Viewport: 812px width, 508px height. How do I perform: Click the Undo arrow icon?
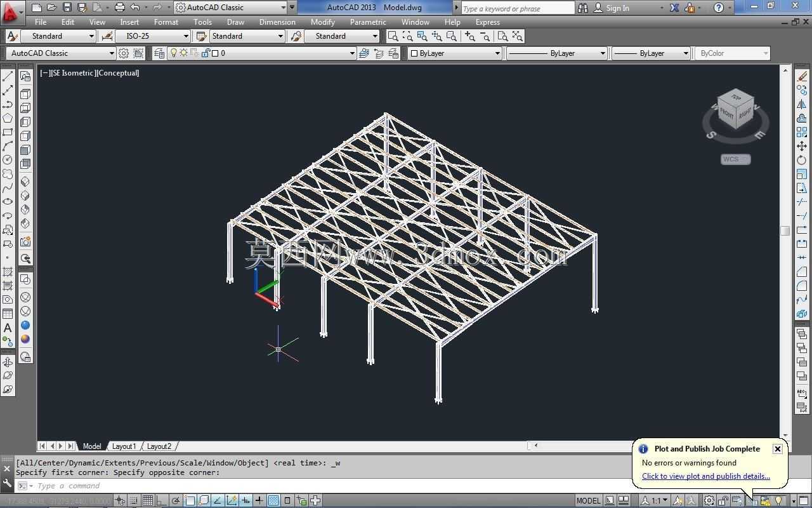(x=135, y=8)
